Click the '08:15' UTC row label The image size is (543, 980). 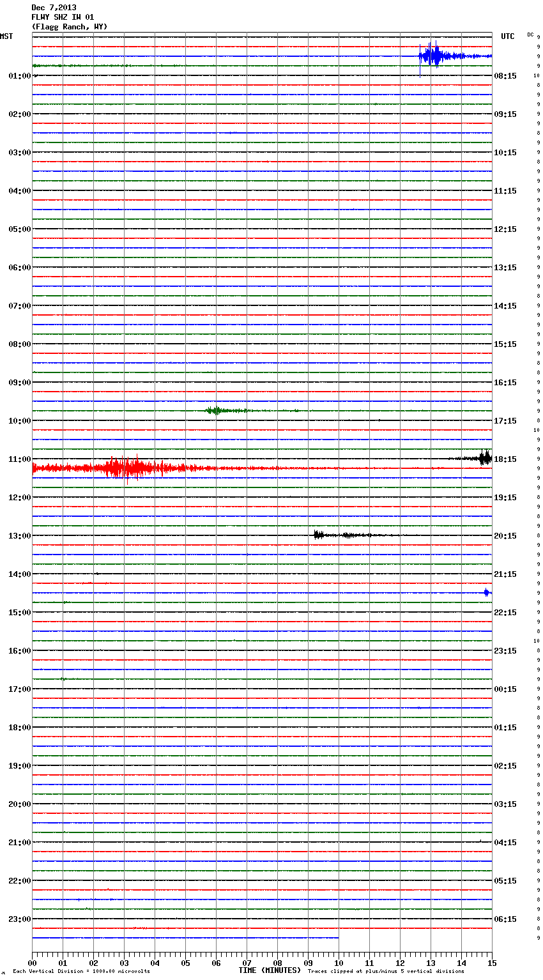(505, 76)
